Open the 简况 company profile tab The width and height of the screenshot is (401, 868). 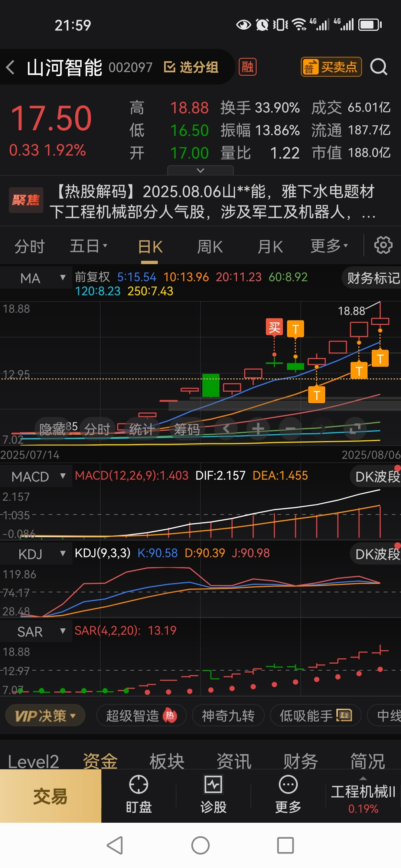coord(368,761)
